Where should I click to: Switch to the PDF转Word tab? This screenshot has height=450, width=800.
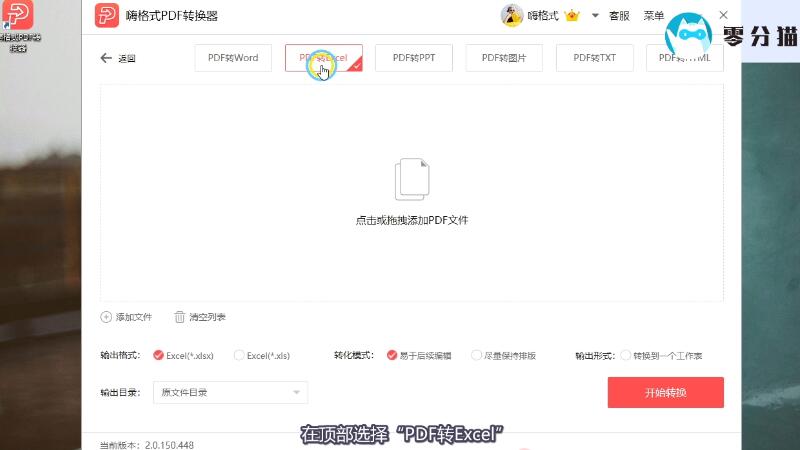pyautogui.click(x=233, y=58)
